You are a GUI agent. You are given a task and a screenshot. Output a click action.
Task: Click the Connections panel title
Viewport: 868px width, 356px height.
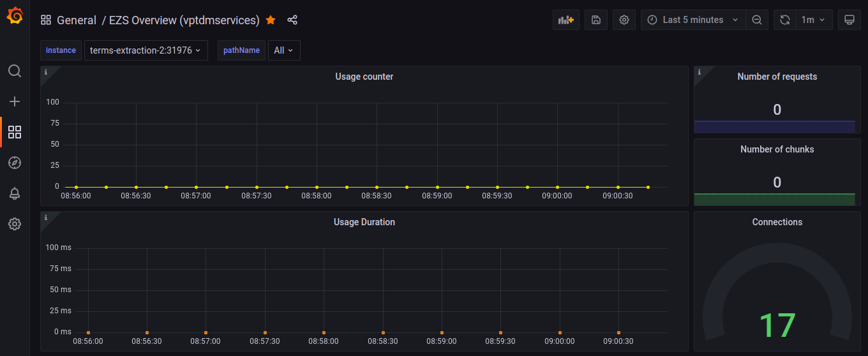point(777,222)
